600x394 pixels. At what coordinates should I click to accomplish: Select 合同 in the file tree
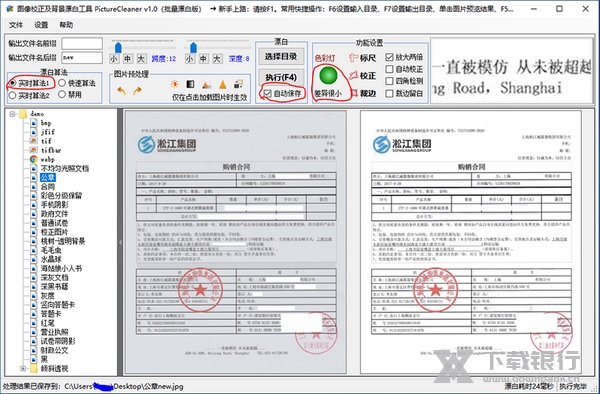[48, 187]
